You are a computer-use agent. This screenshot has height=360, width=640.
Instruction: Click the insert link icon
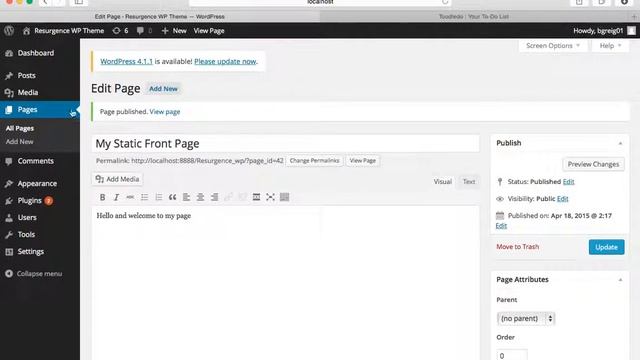click(x=228, y=198)
